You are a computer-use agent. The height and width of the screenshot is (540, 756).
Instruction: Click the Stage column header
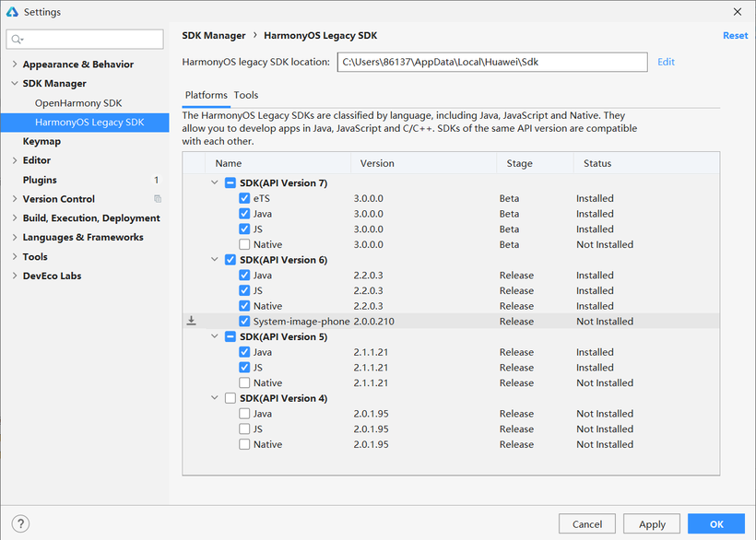point(535,163)
